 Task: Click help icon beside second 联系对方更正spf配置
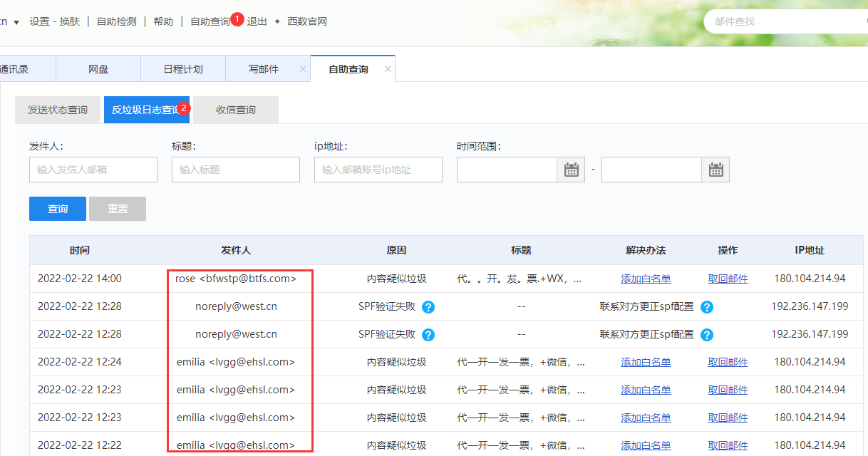coord(706,335)
